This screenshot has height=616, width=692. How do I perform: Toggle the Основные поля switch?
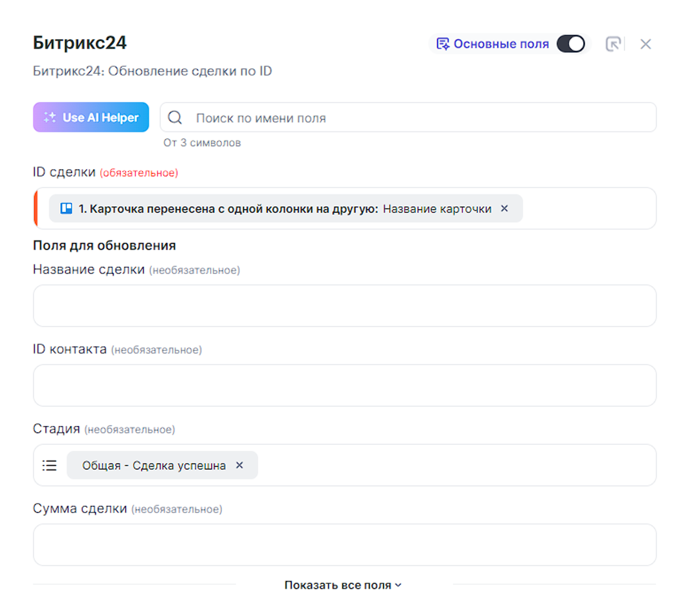pyautogui.click(x=571, y=44)
